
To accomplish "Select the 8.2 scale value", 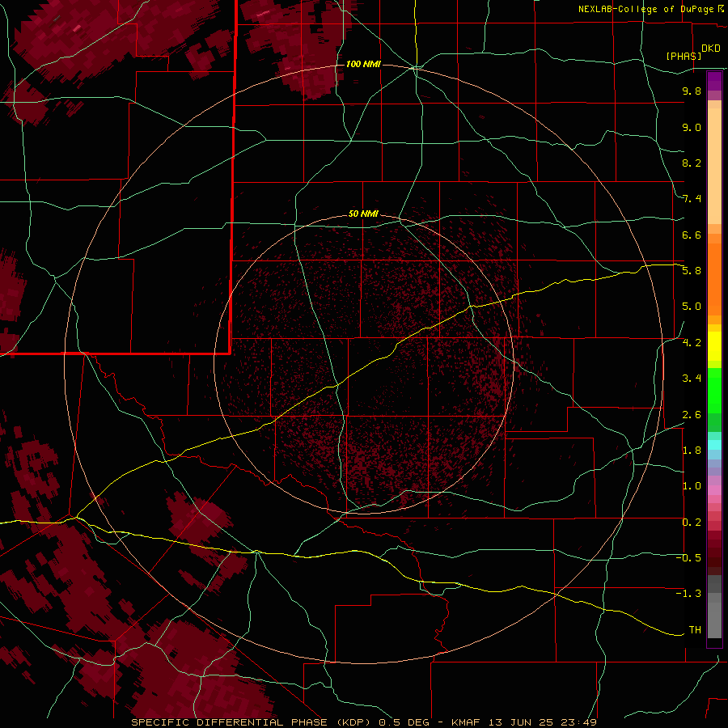I will click(x=692, y=163).
